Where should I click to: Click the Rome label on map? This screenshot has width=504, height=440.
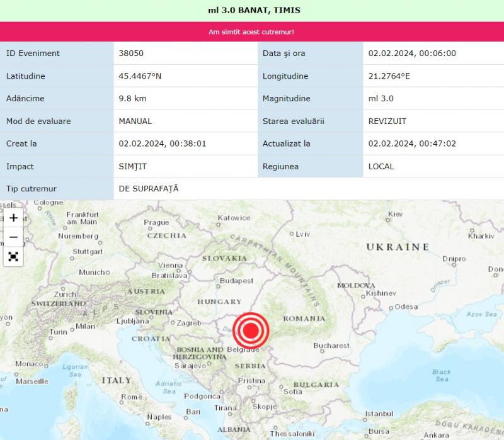pyautogui.click(x=132, y=397)
